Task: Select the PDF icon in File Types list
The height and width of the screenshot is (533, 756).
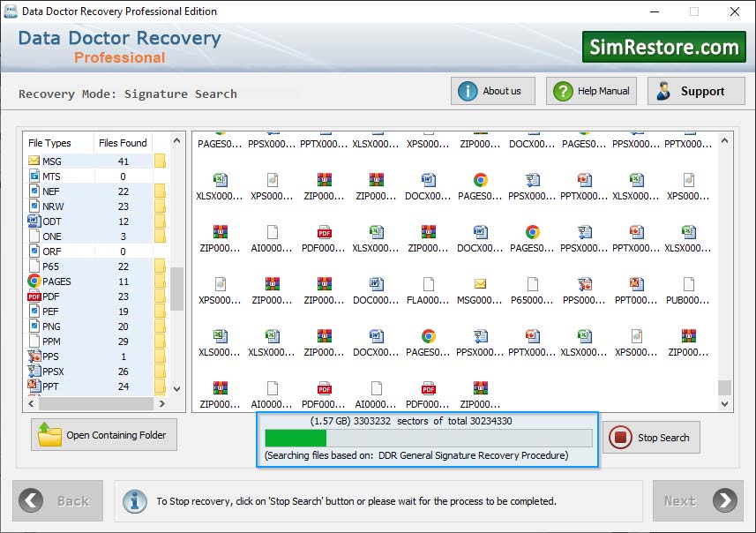Action: 34,297
